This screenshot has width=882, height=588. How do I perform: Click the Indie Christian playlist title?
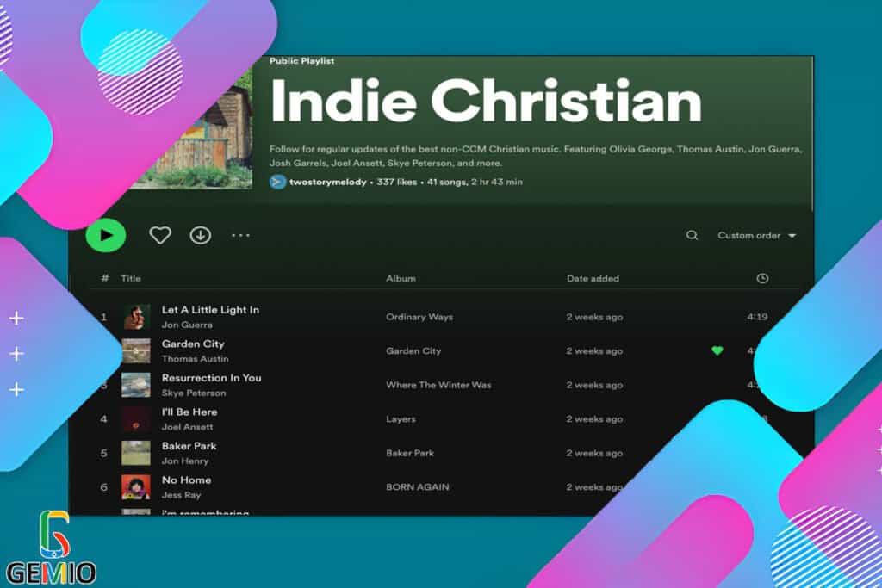[486, 102]
